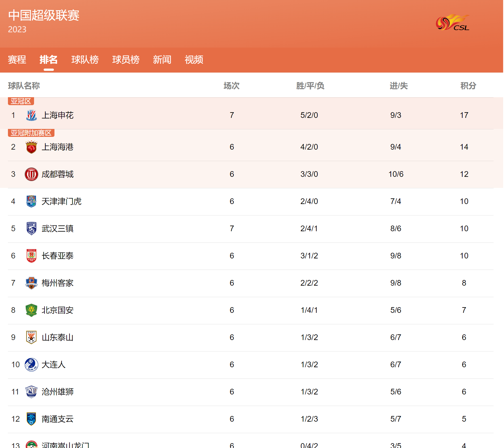Open the 新闻 tab
Screen dimensions: 504x448
pyautogui.click(x=162, y=60)
